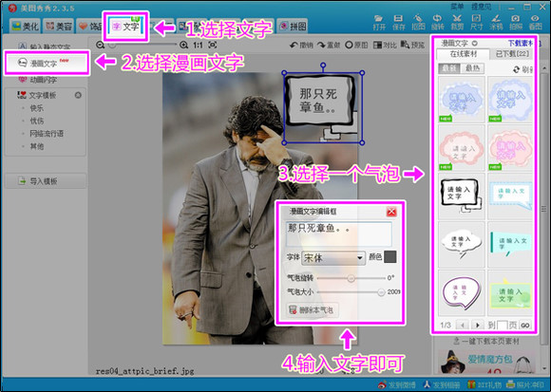
Task: Select the black square comic bubble thumbnail
Action: (x=462, y=196)
